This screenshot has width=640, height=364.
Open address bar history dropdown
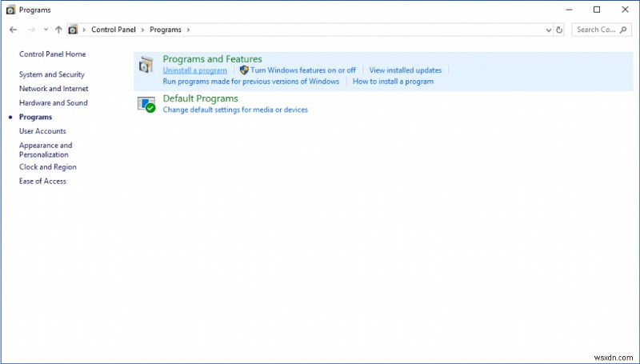pos(548,30)
